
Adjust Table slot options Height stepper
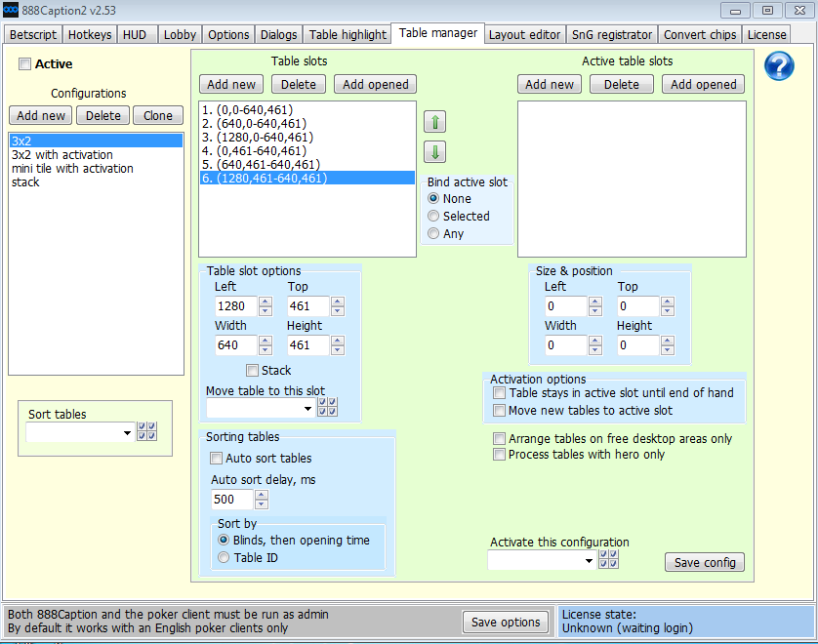338,345
